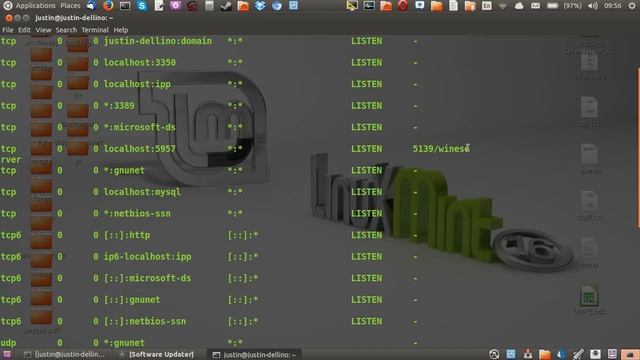640x360 pixels.
Task: Switch to first justin@justin-dellin taskbar window
Action: [x=64, y=354]
